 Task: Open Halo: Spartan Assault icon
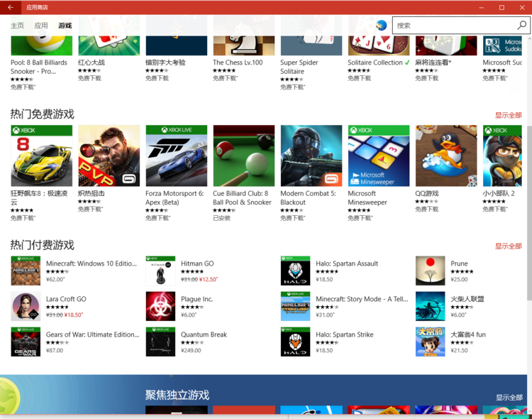tap(296, 271)
